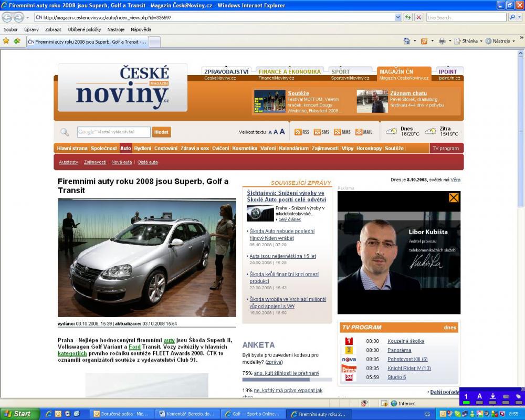Switch to the ZPRAVODAJSTVÍ site tab
This screenshot has height=420, width=525.
[227, 72]
